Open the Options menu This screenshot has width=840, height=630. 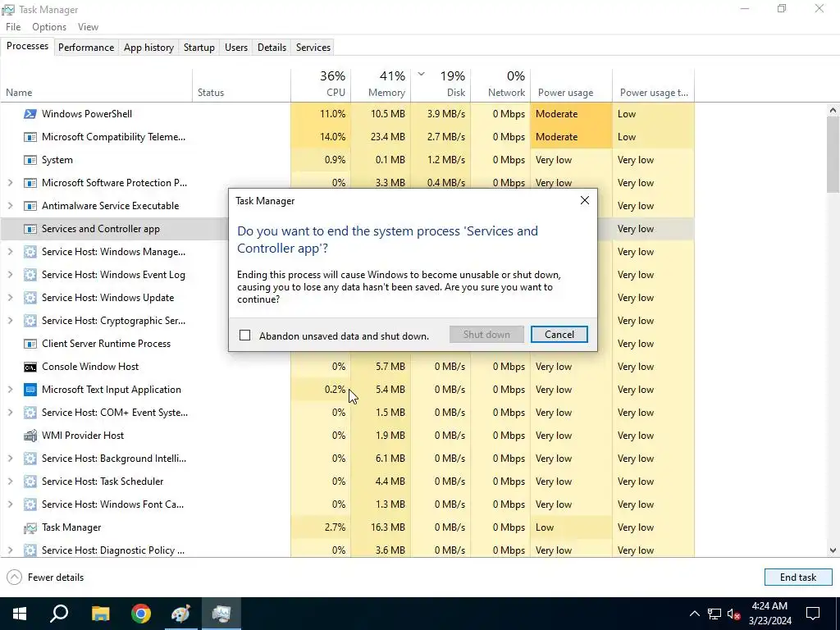point(49,27)
